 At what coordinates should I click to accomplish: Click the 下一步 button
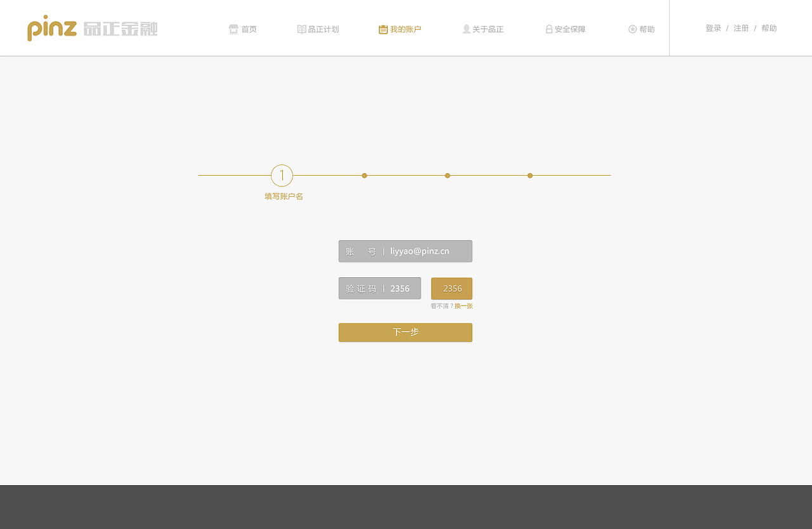tap(405, 332)
